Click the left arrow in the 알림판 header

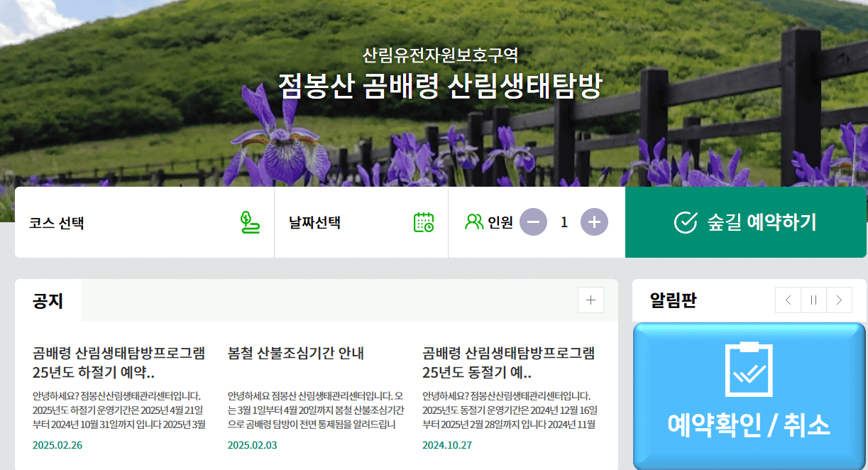tap(787, 300)
